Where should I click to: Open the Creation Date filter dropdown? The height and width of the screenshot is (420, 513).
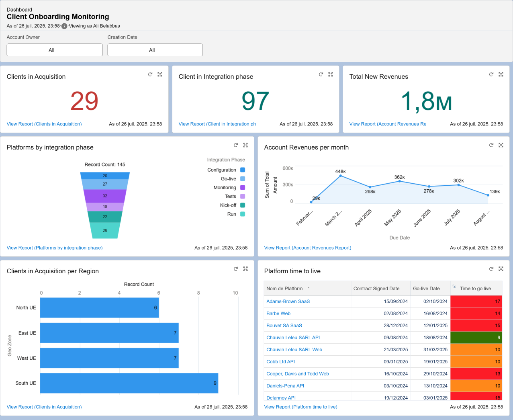pyautogui.click(x=155, y=50)
